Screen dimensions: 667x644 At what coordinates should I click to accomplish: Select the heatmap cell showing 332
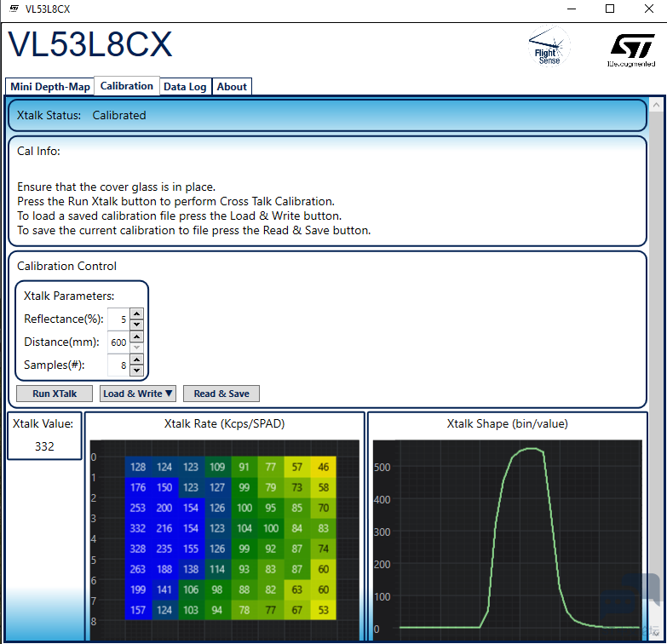(139, 529)
